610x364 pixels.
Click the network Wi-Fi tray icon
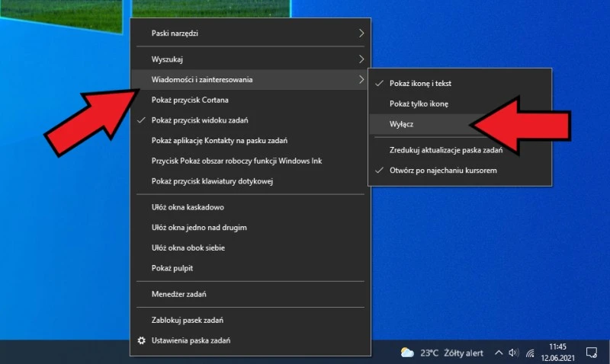[529, 353]
